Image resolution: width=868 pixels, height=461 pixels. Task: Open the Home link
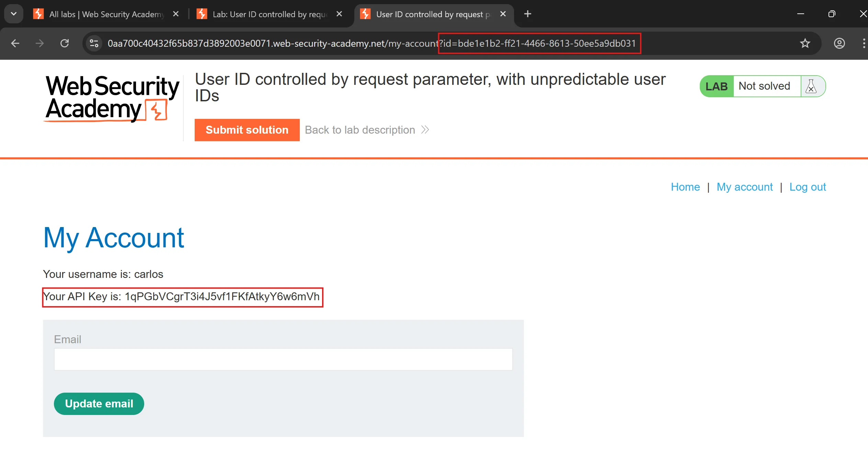(x=685, y=187)
